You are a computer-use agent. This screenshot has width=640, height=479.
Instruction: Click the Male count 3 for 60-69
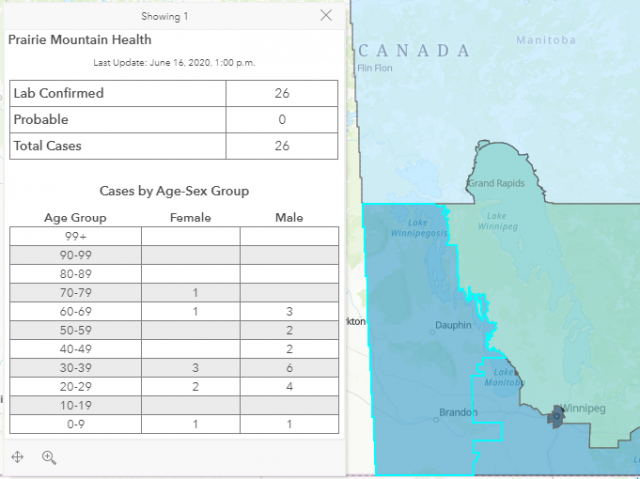[289, 311]
